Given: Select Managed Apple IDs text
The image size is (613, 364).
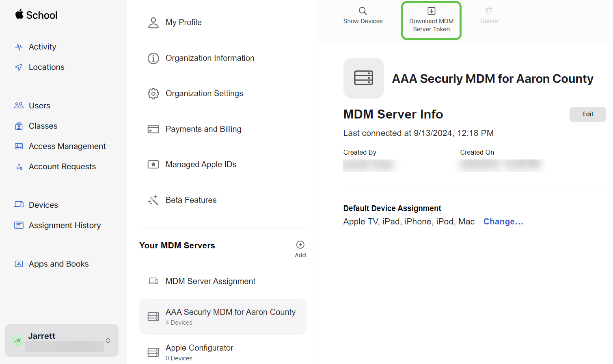Looking at the screenshot, I should click(201, 164).
